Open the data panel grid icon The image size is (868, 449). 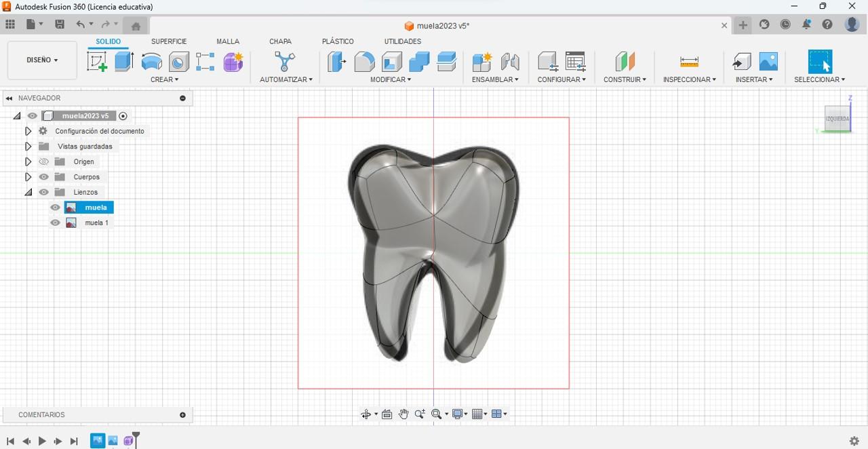pyautogui.click(x=10, y=24)
